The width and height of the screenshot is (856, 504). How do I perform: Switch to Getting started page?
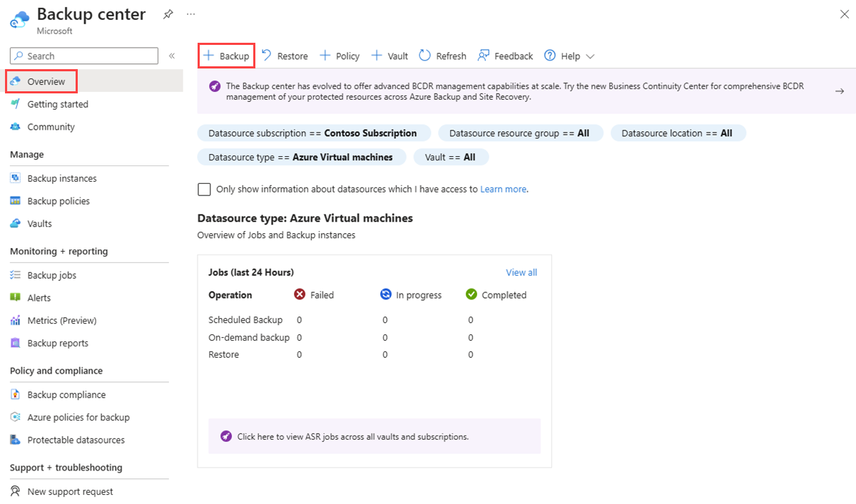tap(56, 104)
